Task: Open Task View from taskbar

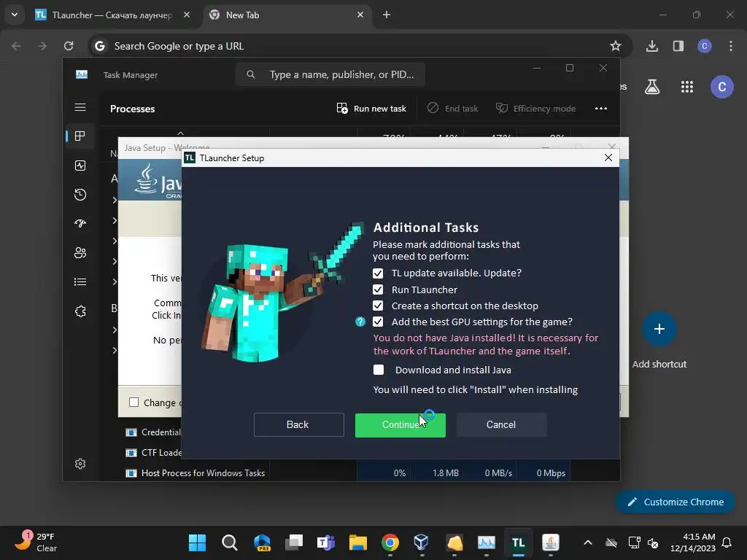Action: (x=294, y=542)
